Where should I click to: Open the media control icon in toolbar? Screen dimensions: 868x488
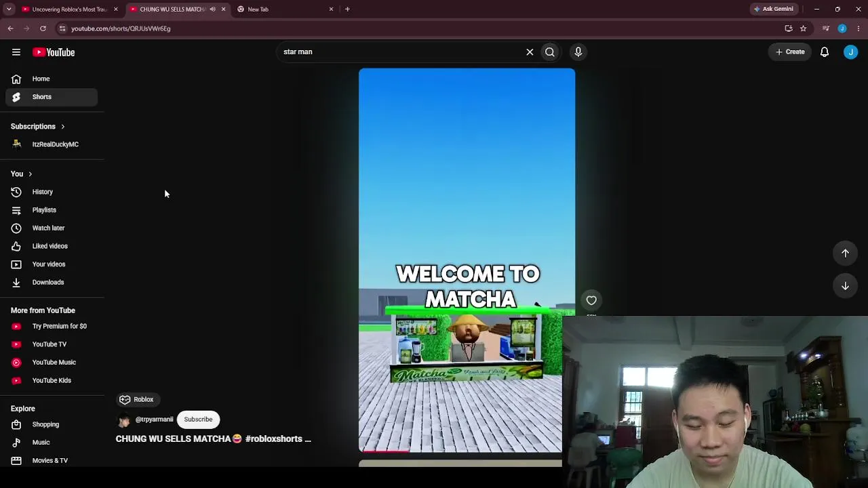825,28
